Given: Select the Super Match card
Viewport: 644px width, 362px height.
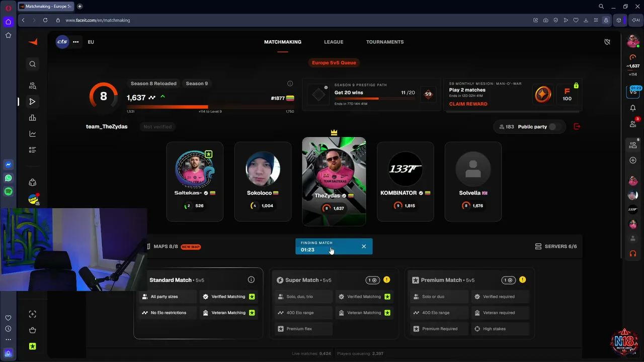Looking at the screenshot, I should [334, 303].
